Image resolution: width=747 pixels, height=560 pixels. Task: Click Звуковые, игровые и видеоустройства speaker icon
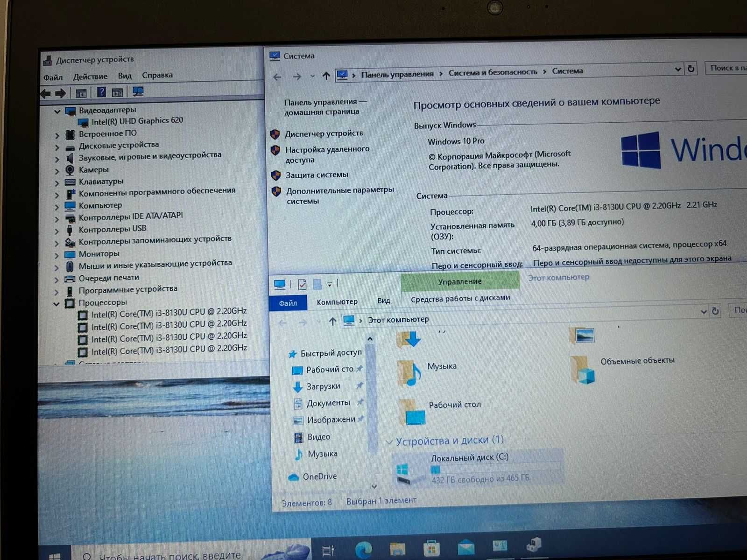[x=70, y=158]
